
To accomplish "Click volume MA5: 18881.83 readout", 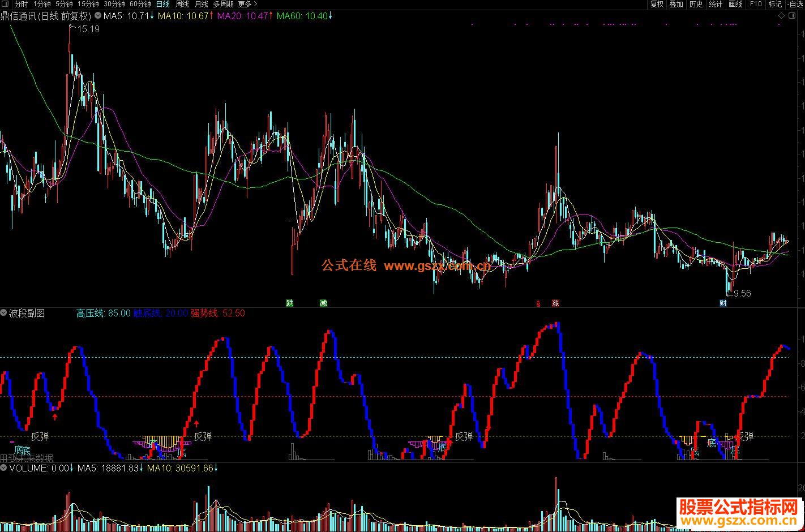I will click(110, 468).
